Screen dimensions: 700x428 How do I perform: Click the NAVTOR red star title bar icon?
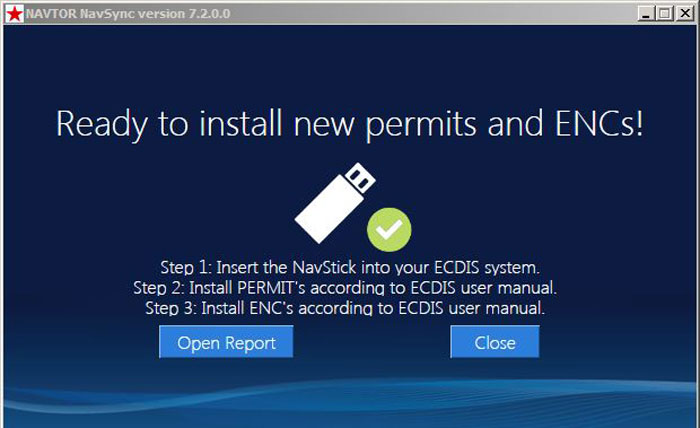click(12, 12)
